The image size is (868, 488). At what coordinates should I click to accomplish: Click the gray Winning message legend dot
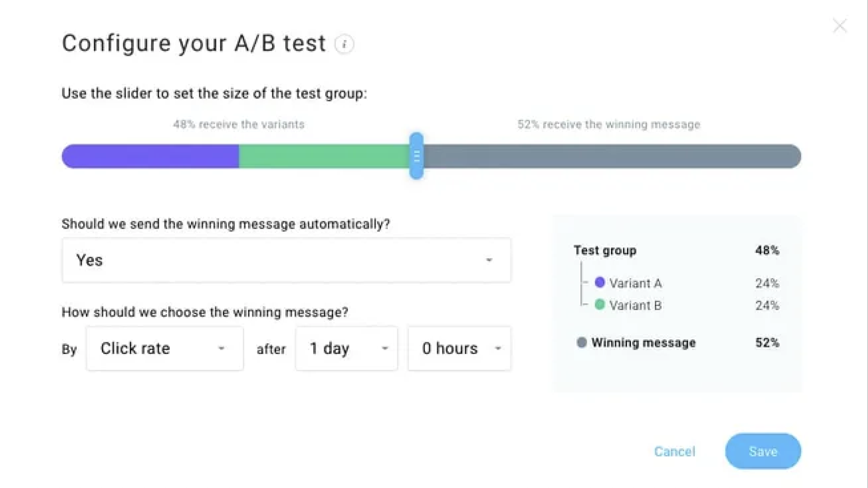(582, 342)
